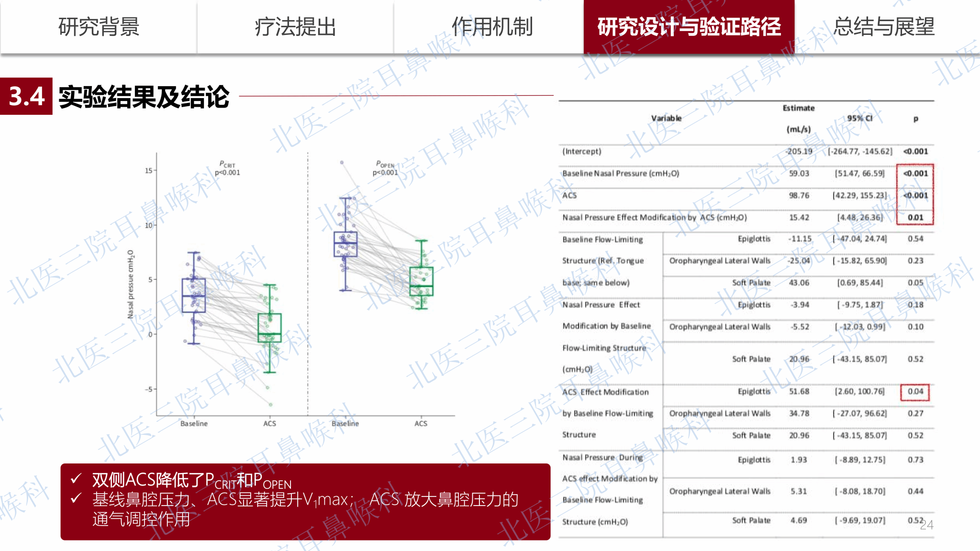Click the 95% CI column header
This screenshot has height=551, width=980.
(859, 118)
